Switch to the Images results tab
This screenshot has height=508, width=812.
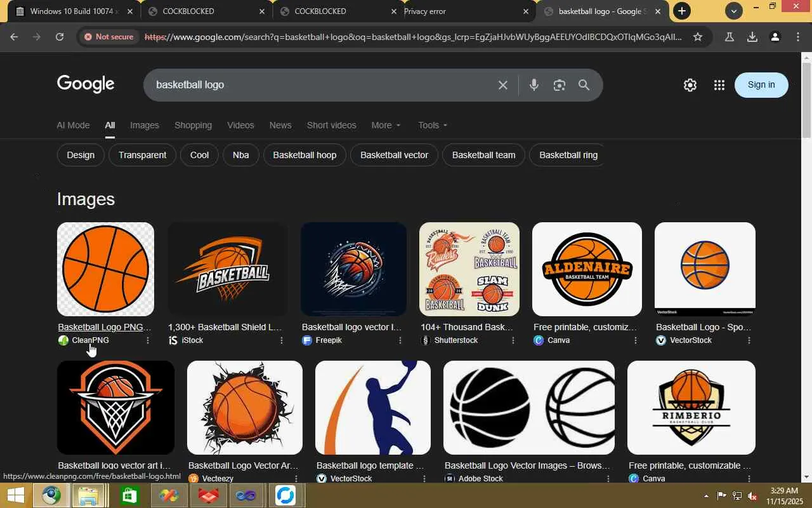point(145,125)
